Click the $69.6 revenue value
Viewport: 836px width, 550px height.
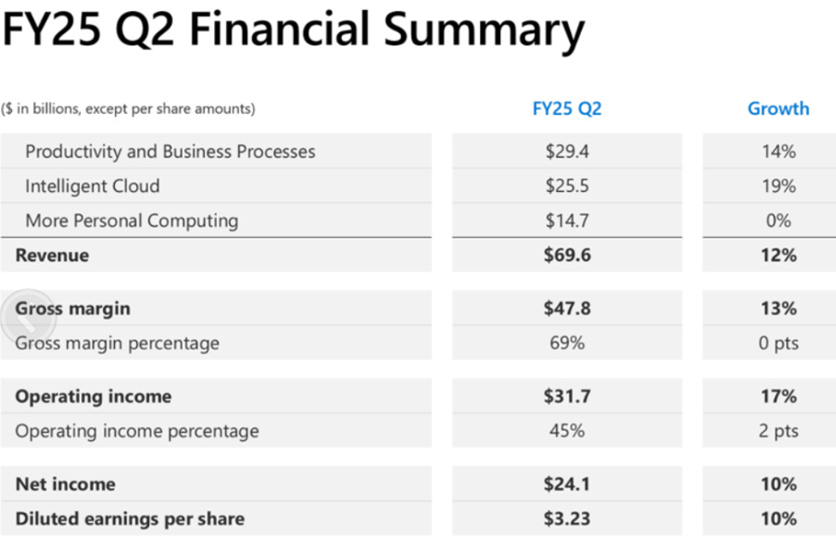[567, 255]
